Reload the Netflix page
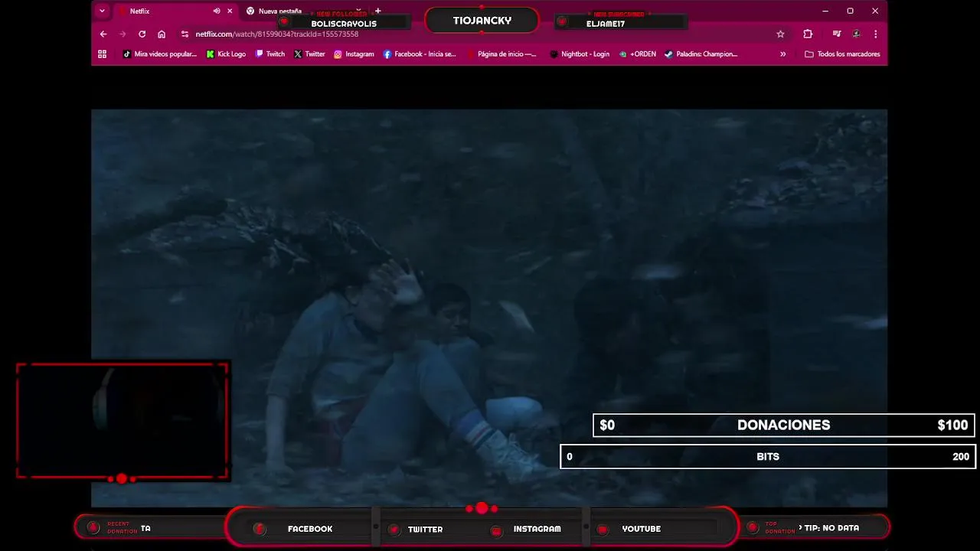The height and width of the screenshot is (551, 980). (x=142, y=34)
